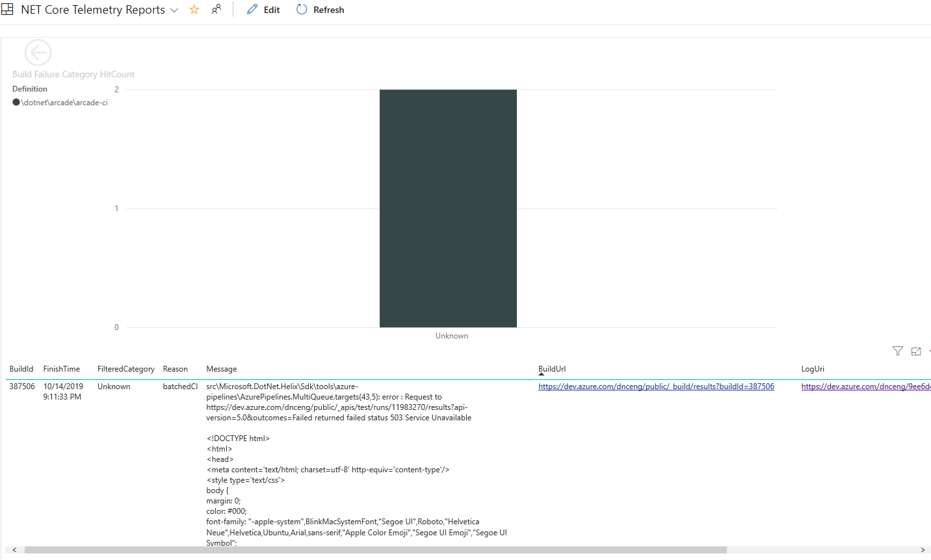
Task: Select the Unknown category bar
Action: [448, 208]
